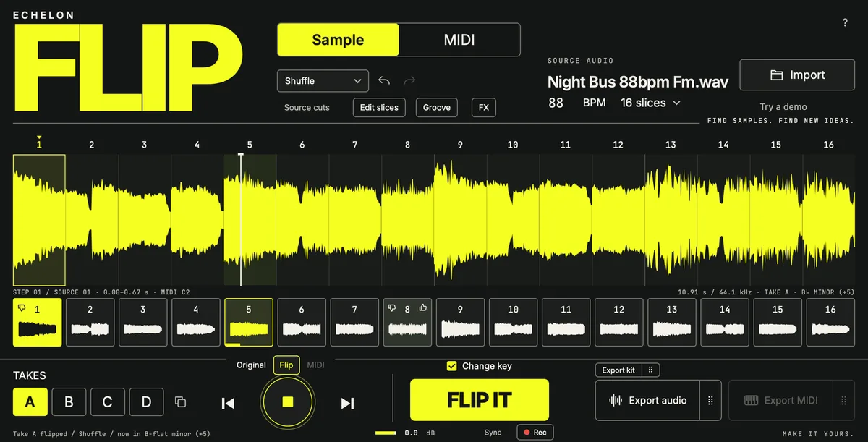
Task: Click the drag handle beside Export kit
Action: 650,370
